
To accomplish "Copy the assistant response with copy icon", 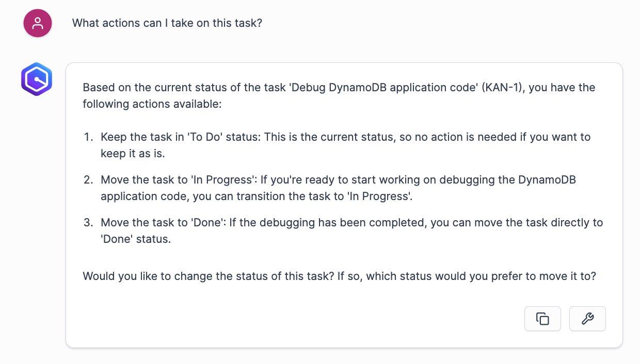I will (x=542, y=319).
